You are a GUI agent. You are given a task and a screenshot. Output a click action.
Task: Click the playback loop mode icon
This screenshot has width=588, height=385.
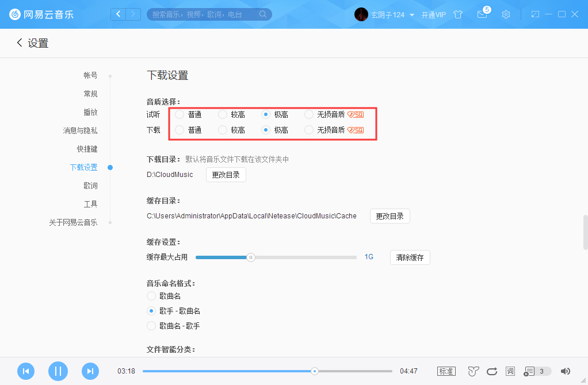coord(491,371)
